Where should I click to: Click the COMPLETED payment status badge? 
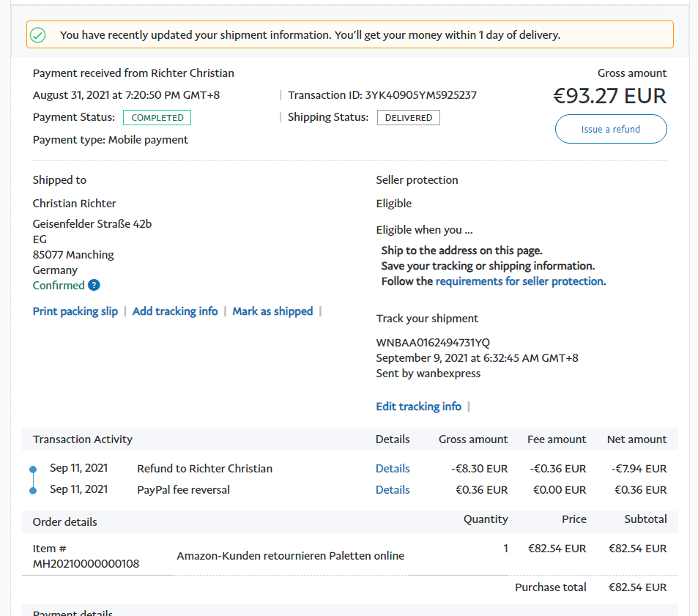[x=157, y=117]
